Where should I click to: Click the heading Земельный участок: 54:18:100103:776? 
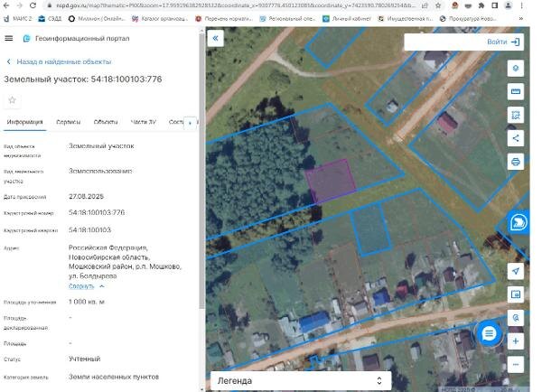click(82, 79)
